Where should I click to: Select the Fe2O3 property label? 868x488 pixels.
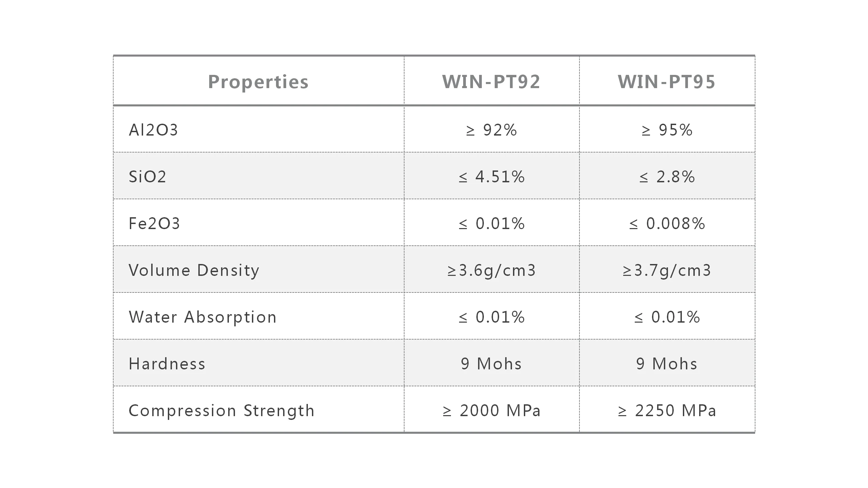[x=154, y=224]
